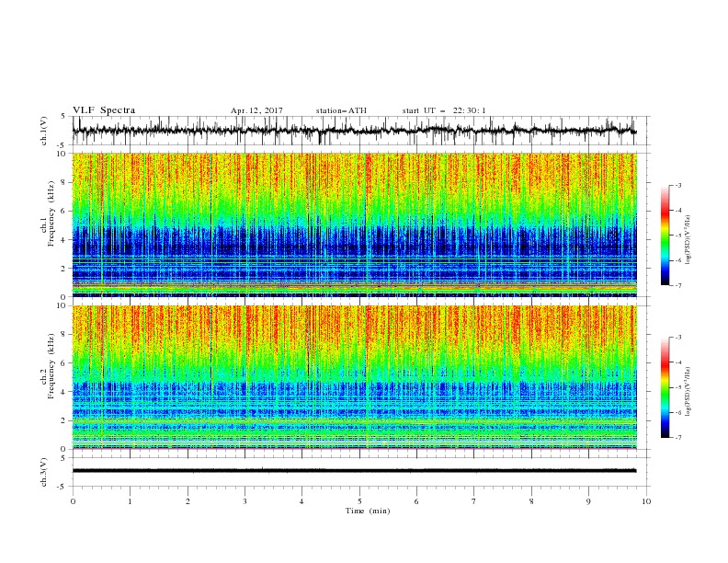Click the "-7" label on ch.1 color bar
The height and width of the screenshot is (563, 728).
click(x=677, y=285)
